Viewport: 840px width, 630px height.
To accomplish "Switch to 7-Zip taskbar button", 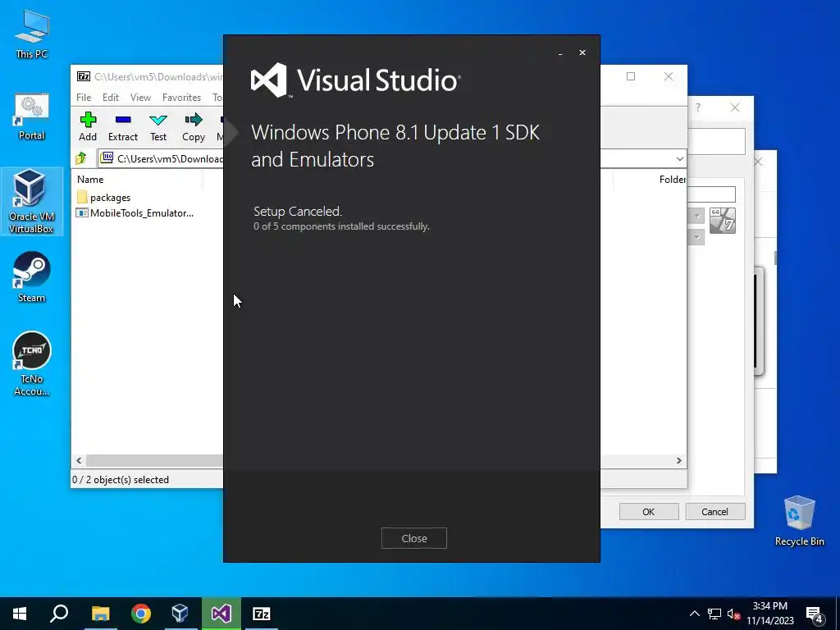I will pyautogui.click(x=262, y=614).
